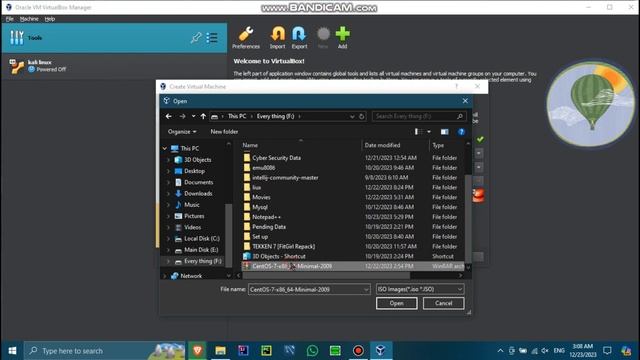Open the ISO Images file type dropdown
This screenshot has width=640, height=360.
coord(420,289)
